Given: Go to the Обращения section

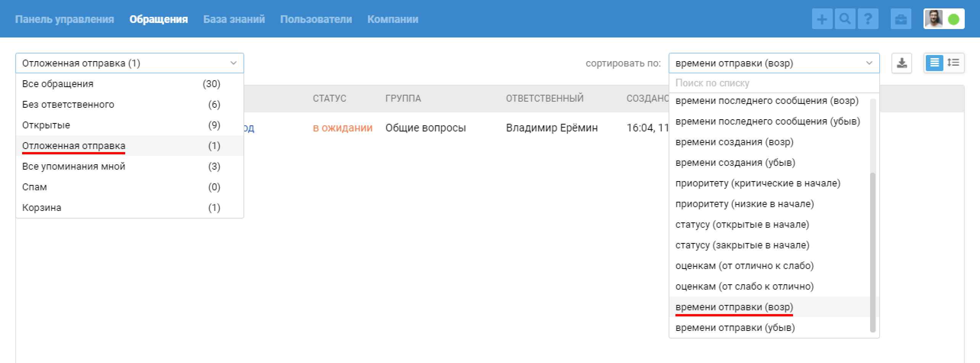Looking at the screenshot, I should (x=158, y=19).
